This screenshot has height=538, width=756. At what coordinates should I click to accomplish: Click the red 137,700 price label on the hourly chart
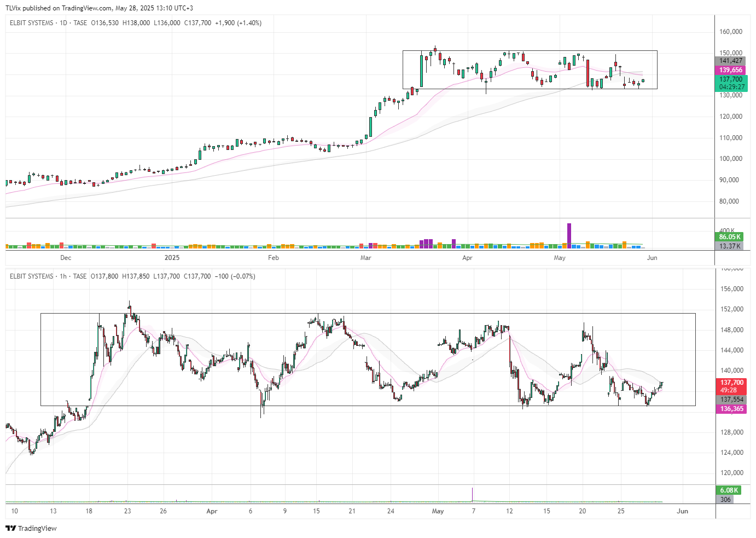click(x=731, y=383)
